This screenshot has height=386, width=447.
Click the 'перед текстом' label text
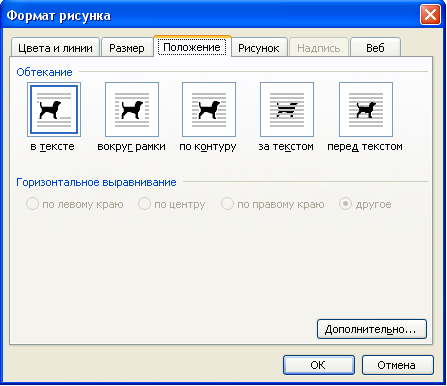coord(365,147)
